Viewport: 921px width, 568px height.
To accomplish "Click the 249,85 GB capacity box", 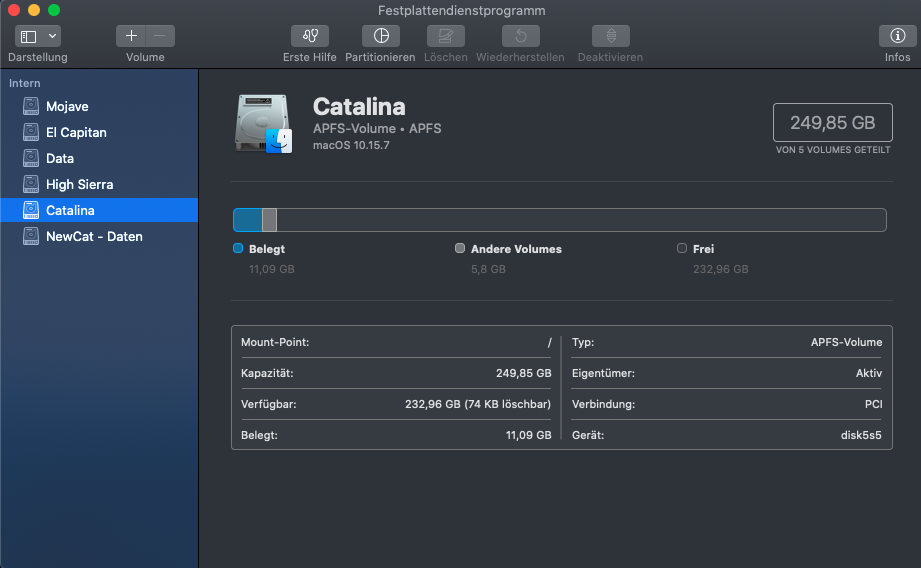I will [832, 123].
